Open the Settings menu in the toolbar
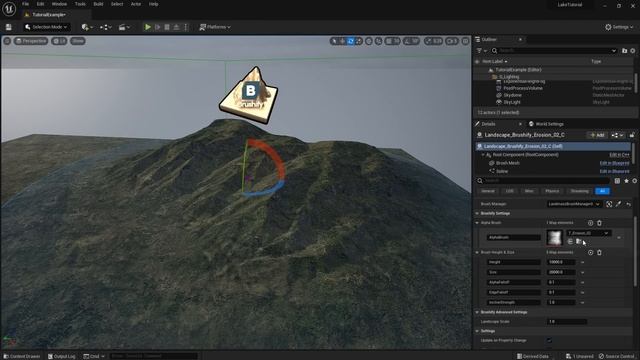This screenshot has height=360, width=640. tap(619, 27)
